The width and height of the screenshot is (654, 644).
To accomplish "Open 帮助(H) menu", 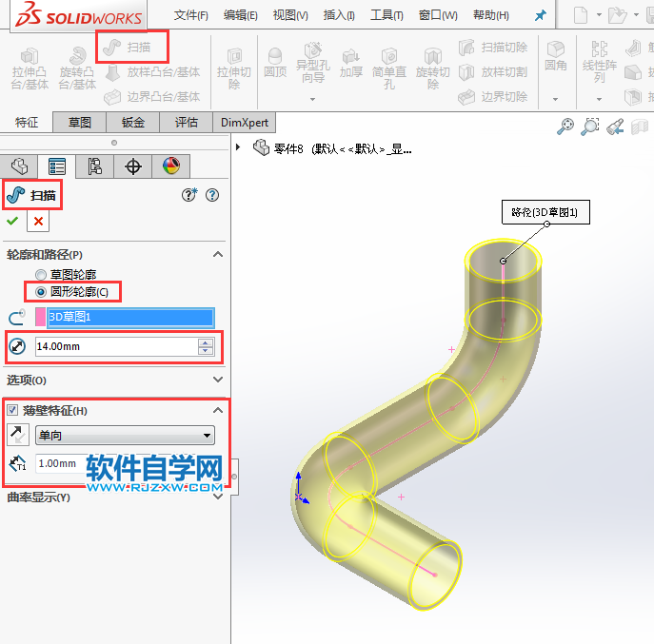I will pos(491,15).
